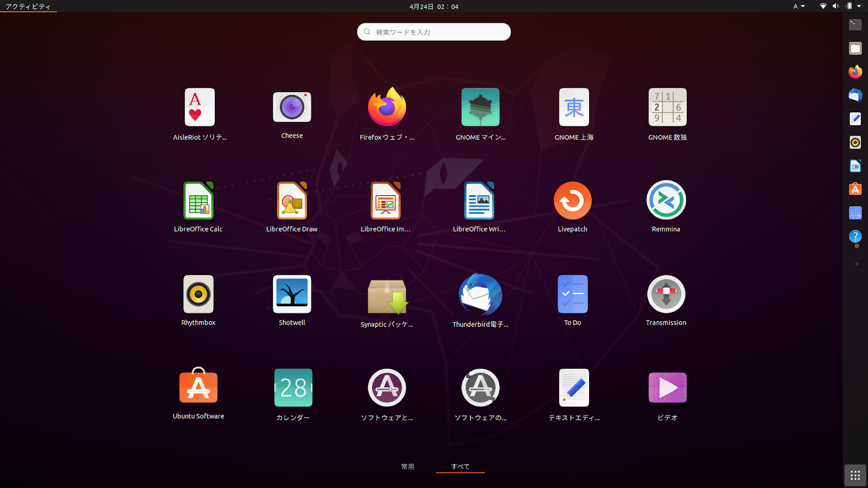
Task: Click the アクティビティ button in top bar
Action: pos(28,7)
